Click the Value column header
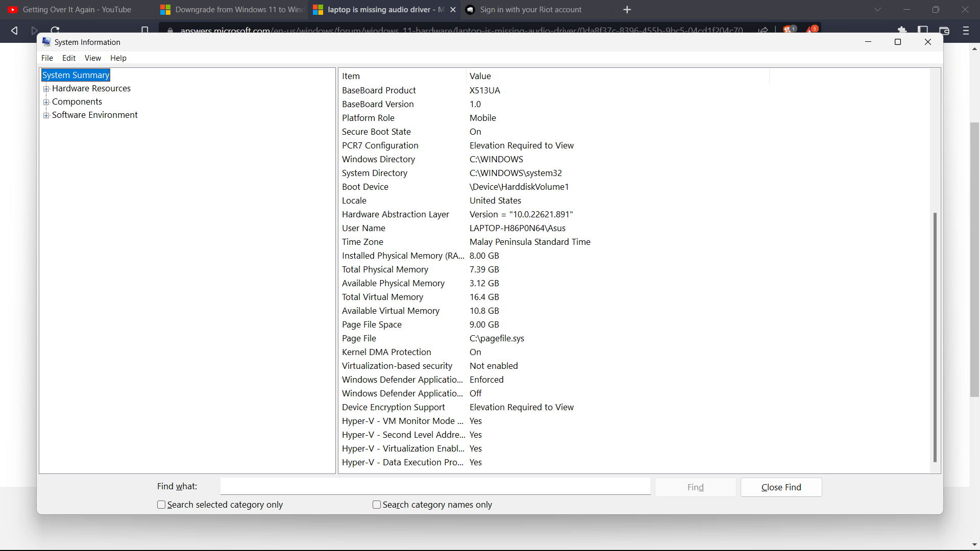The width and height of the screenshot is (980, 551). (618, 76)
